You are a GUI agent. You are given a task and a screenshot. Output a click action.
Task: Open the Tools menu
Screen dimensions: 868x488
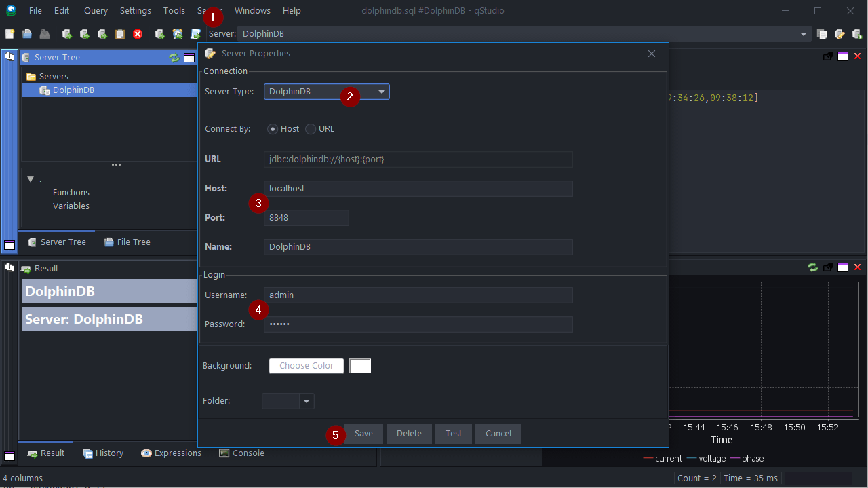(174, 11)
